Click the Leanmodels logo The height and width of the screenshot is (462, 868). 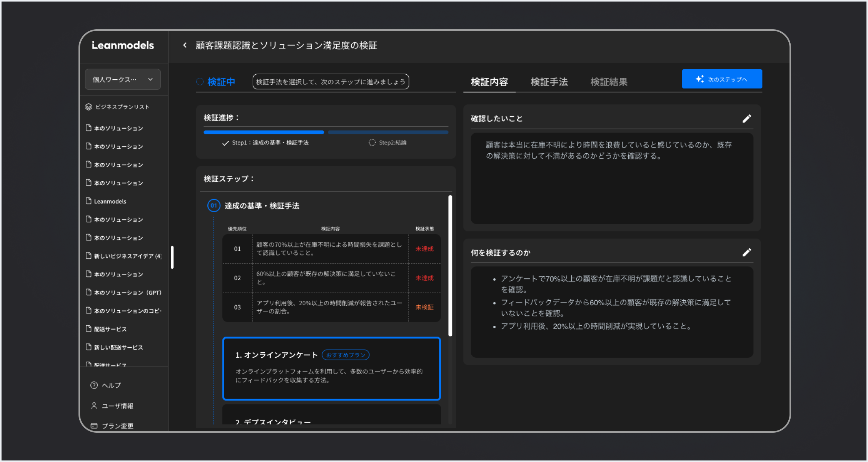click(123, 45)
